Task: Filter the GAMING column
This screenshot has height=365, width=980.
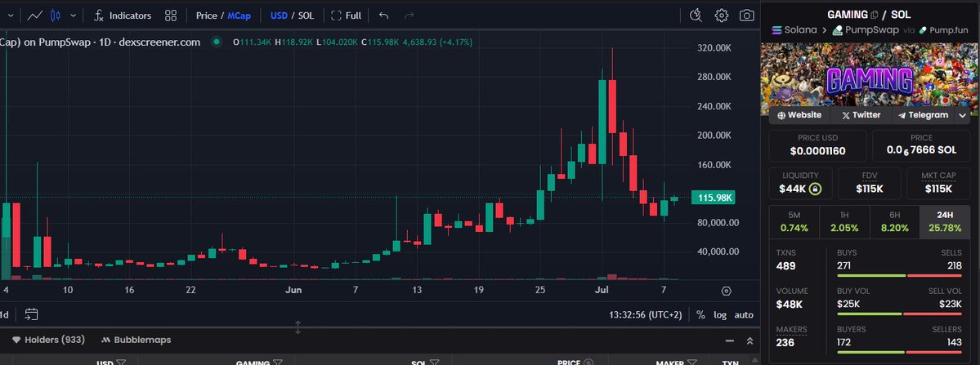Action: [278, 363]
